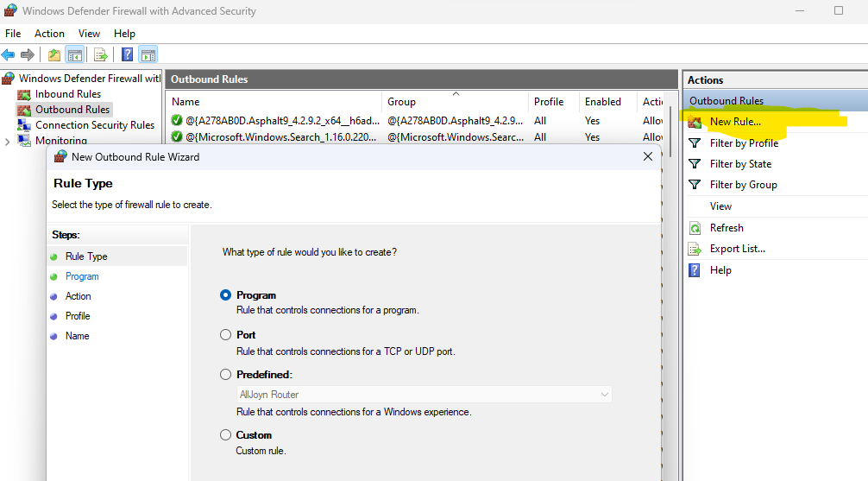Select Outbound Rules in the tree
Screen dimensions: 868x481
[x=72, y=110]
